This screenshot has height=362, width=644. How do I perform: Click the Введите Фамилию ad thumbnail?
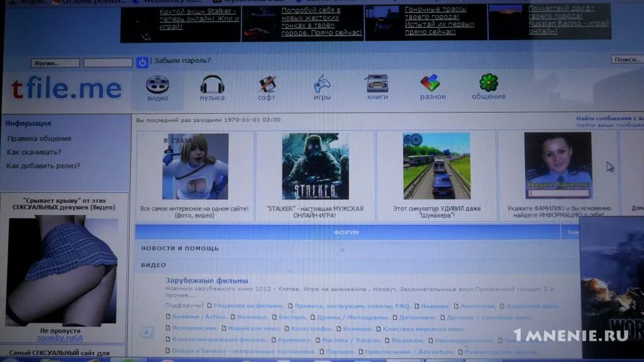click(x=558, y=165)
